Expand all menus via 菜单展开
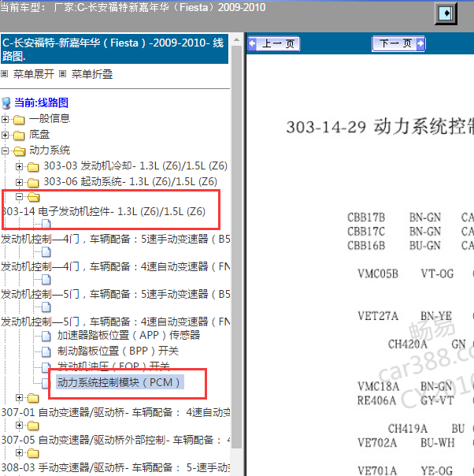 click(x=34, y=74)
